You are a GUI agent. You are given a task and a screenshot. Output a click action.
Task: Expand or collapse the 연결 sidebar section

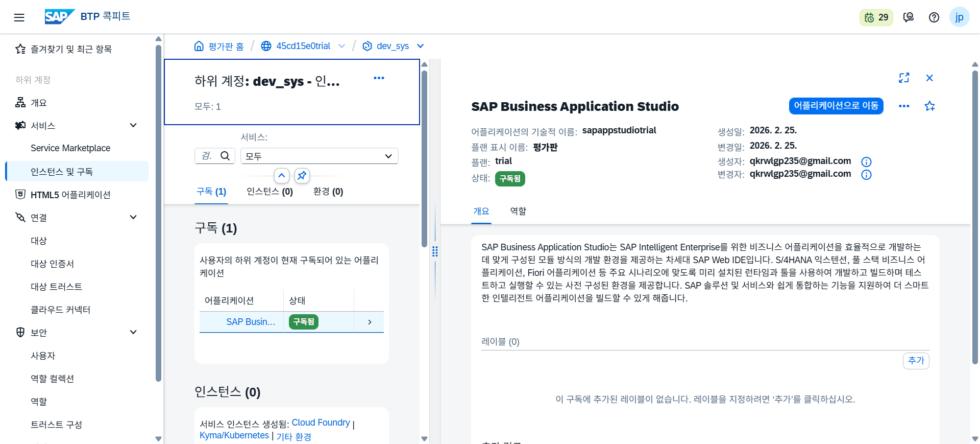tap(133, 217)
